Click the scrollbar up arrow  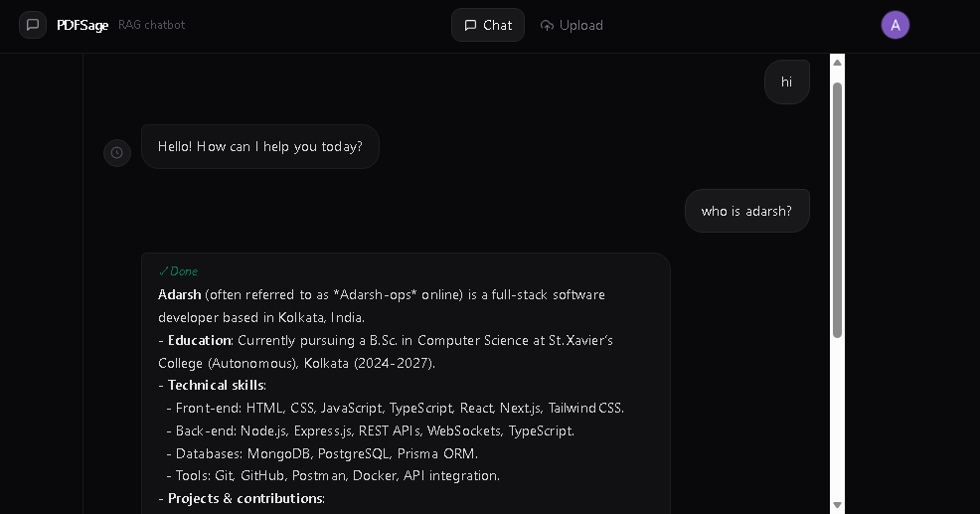837,63
